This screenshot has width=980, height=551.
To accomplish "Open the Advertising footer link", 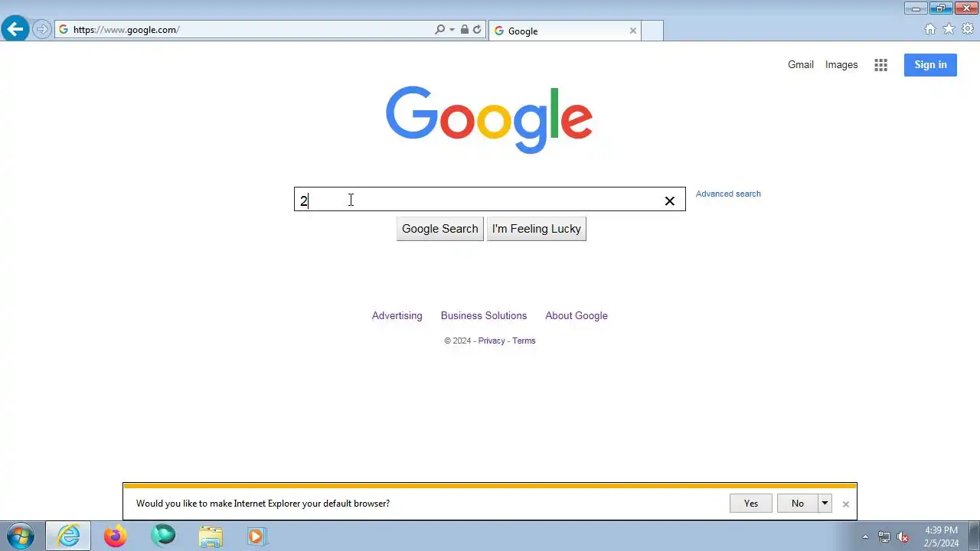I will pyautogui.click(x=397, y=315).
